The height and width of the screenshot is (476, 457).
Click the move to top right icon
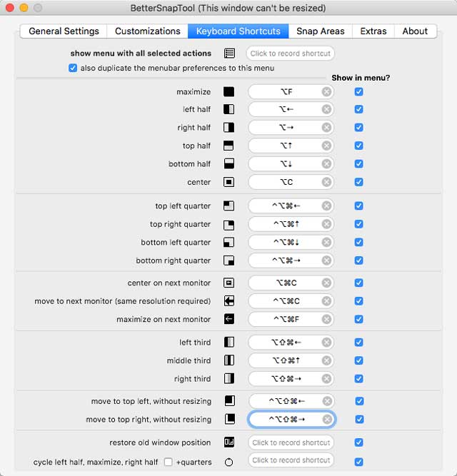(229, 419)
